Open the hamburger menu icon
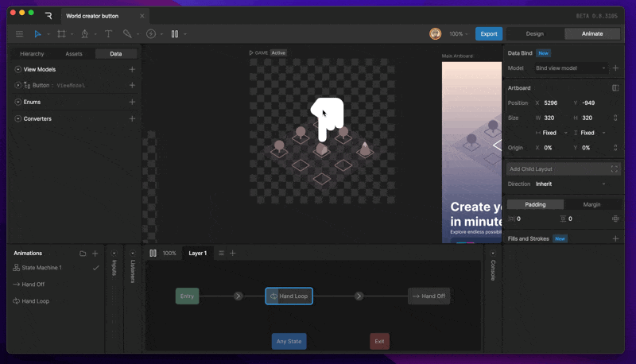 [x=19, y=34]
